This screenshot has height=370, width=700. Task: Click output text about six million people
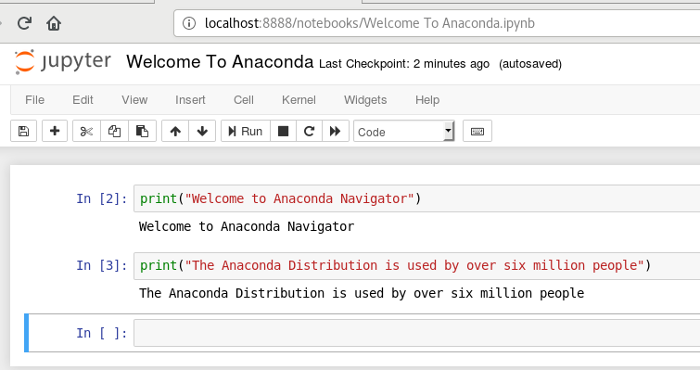[362, 293]
